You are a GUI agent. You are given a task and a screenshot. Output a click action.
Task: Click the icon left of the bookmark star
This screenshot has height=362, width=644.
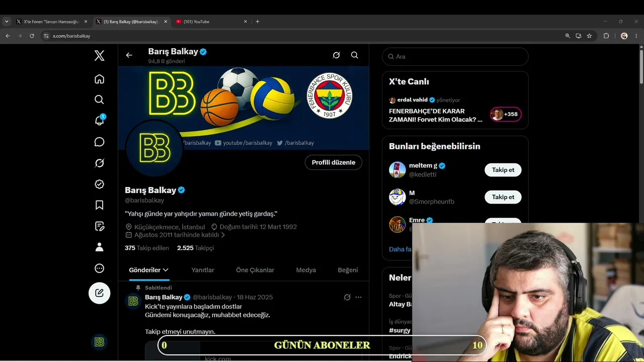click(579, 36)
